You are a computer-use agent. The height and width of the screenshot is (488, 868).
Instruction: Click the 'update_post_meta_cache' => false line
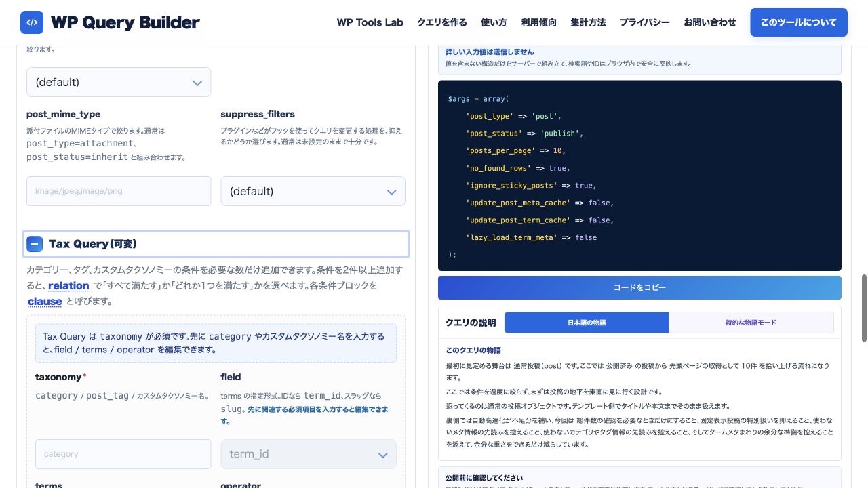pyautogui.click(x=540, y=203)
